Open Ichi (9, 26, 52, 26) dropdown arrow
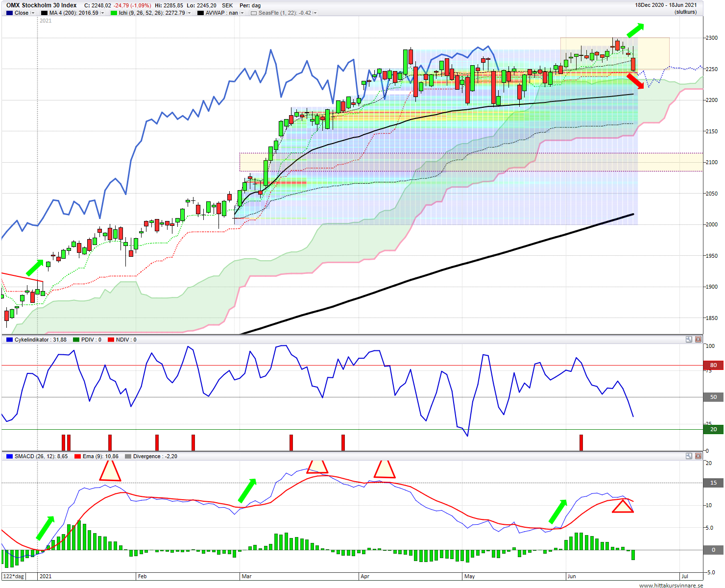The width and height of the screenshot is (725, 588). (x=189, y=13)
